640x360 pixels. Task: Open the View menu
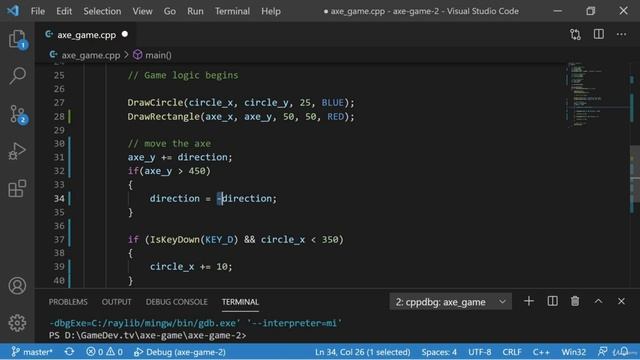coord(142,11)
